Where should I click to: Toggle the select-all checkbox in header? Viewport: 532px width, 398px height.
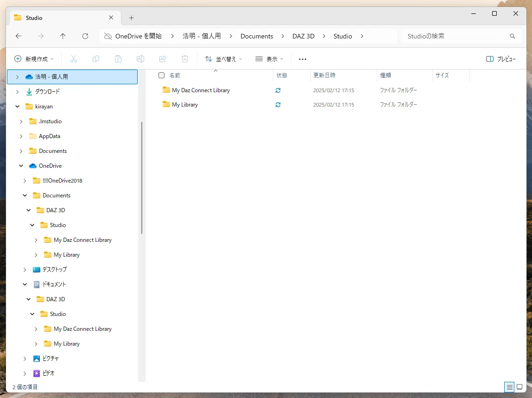(x=161, y=76)
